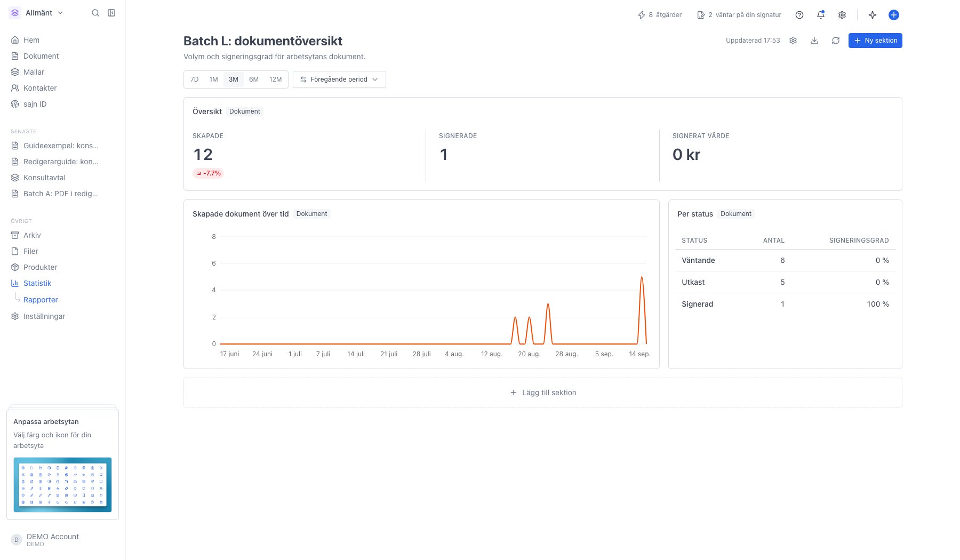Select the 12M time range

click(x=275, y=79)
